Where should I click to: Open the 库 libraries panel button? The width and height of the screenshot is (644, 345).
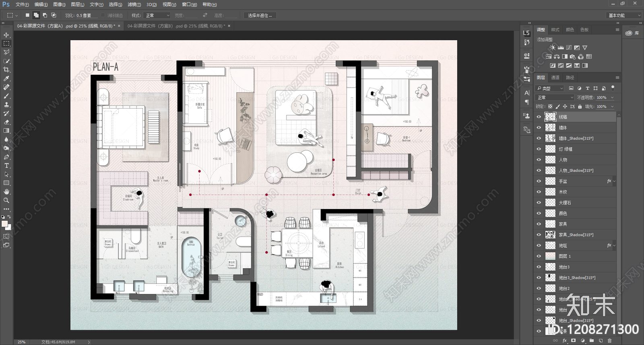tap(632, 33)
